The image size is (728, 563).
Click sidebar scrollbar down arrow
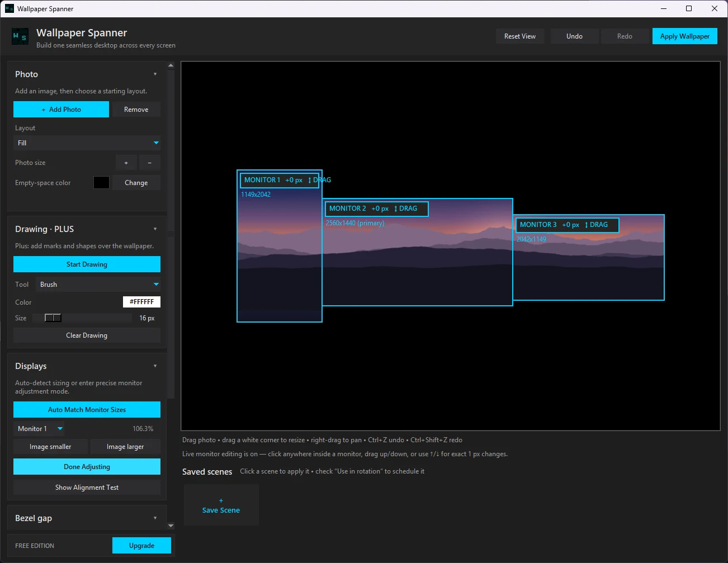coord(171,526)
